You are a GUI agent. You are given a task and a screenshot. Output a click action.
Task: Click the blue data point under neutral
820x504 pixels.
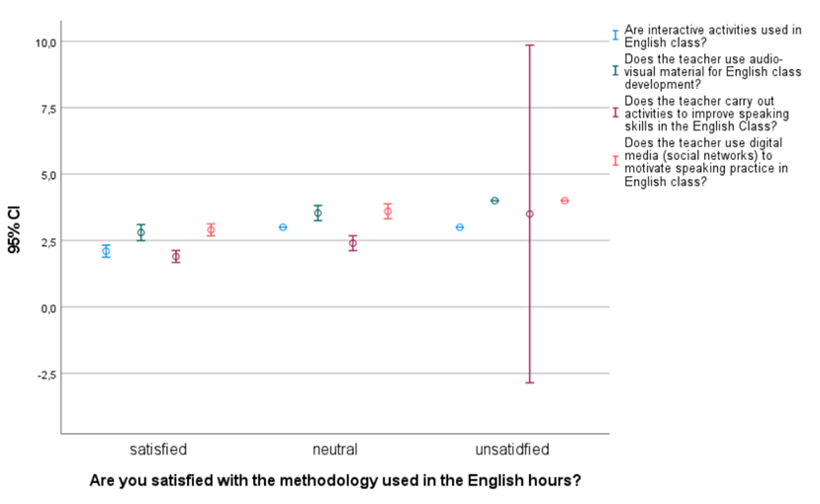[x=283, y=227]
